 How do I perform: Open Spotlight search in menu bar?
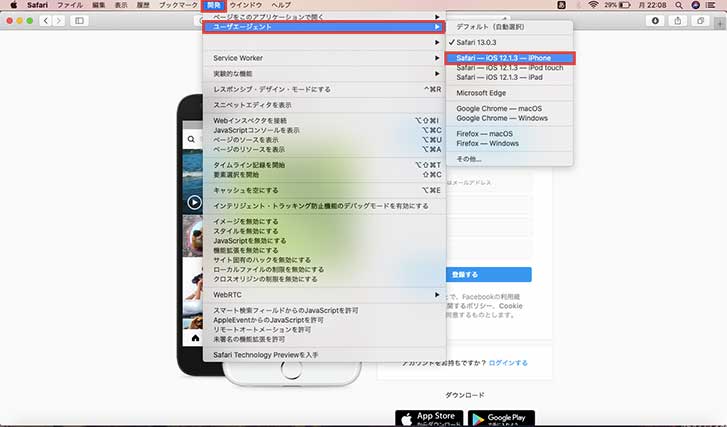[x=679, y=5]
